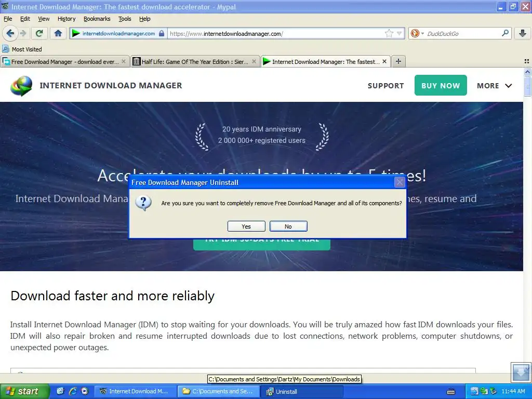Open the View menu
This screenshot has height=399, width=532.
click(x=44, y=19)
